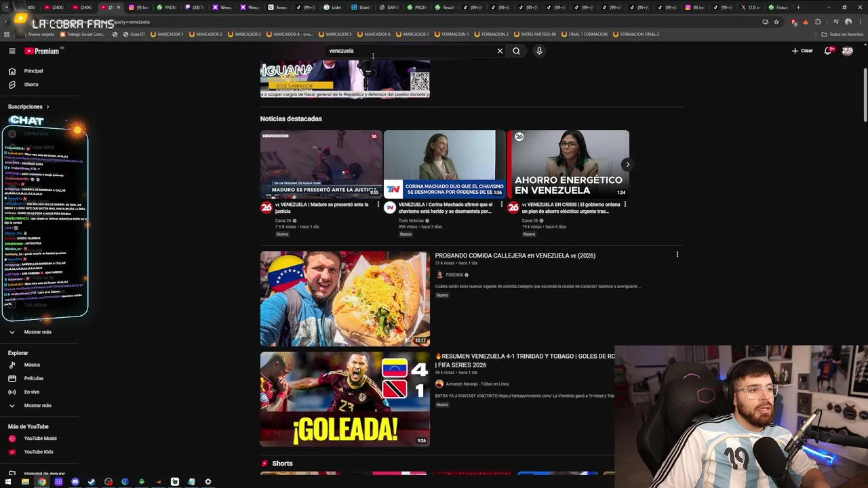Open the Canal 26 avatar for the Maduro video
The image size is (868, 488).
click(x=267, y=207)
